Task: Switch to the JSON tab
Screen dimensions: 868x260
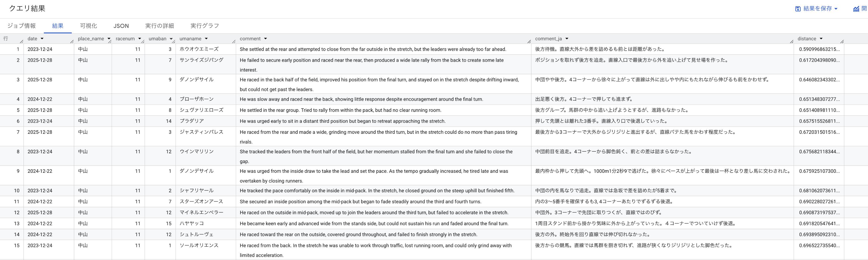Action: point(121,26)
